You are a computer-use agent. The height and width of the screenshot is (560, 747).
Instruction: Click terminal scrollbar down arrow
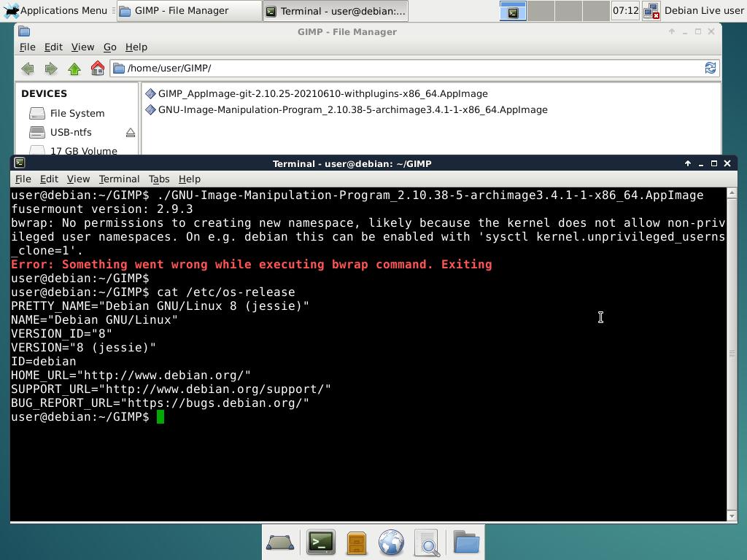coord(732,516)
